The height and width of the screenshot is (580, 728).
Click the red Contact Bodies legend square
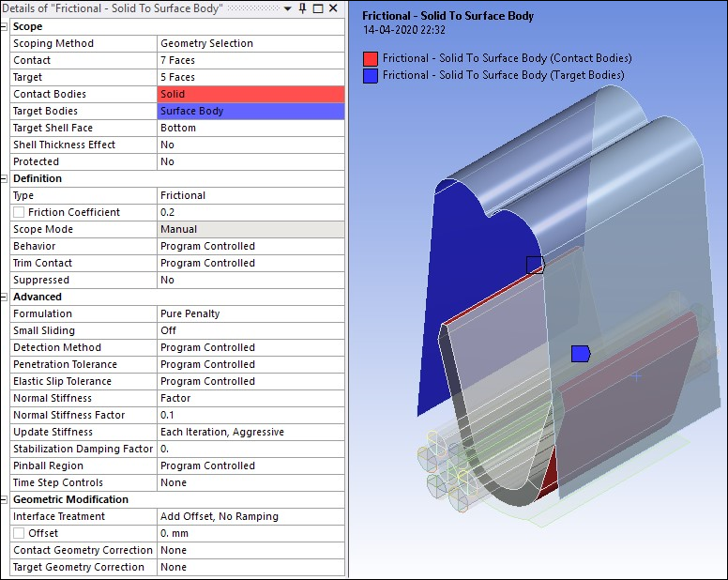click(371, 58)
